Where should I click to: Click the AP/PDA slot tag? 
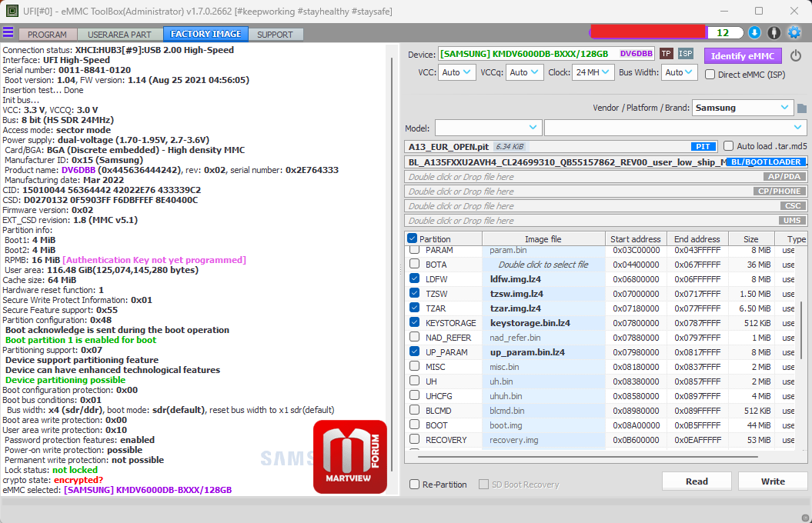click(x=784, y=176)
